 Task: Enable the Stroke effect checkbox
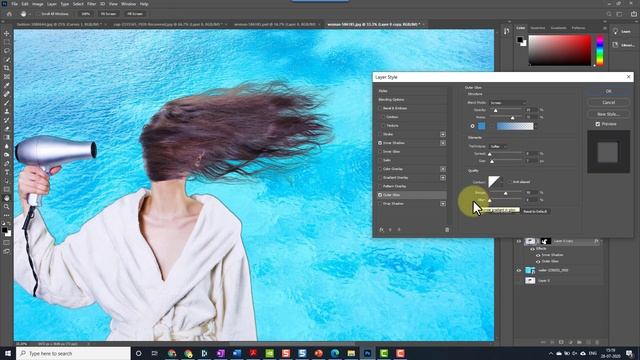(380, 134)
